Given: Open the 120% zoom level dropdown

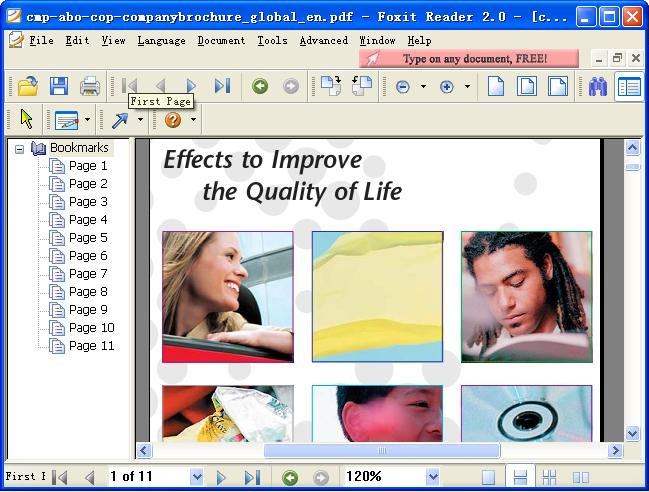Looking at the screenshot, I should (432, 477).
